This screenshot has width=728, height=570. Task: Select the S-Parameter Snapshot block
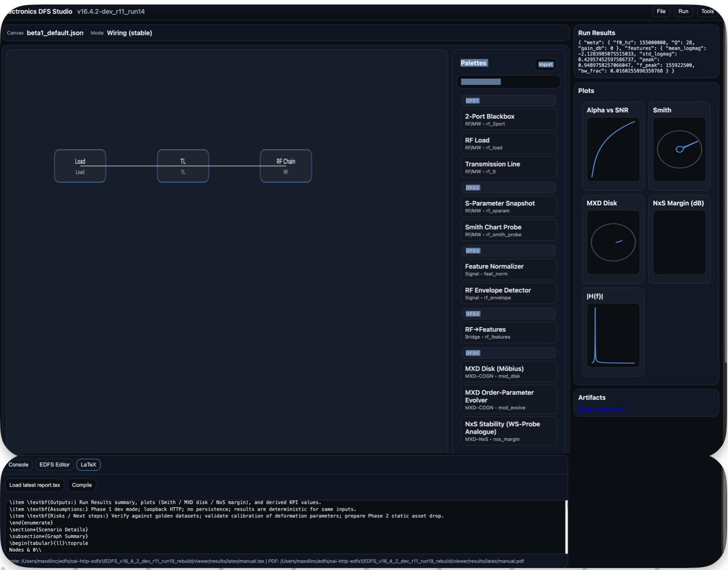pyautogui.click(x=508, y=206)
